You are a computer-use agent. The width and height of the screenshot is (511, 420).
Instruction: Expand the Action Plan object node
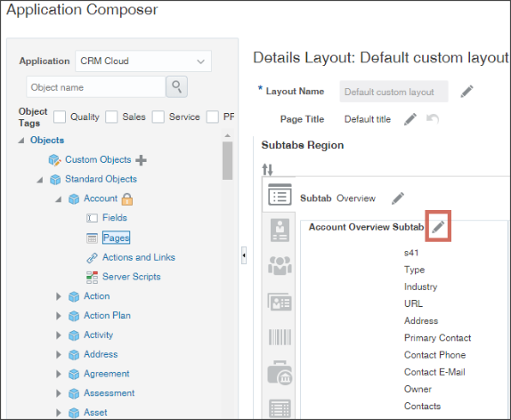[x=59, y=316]
